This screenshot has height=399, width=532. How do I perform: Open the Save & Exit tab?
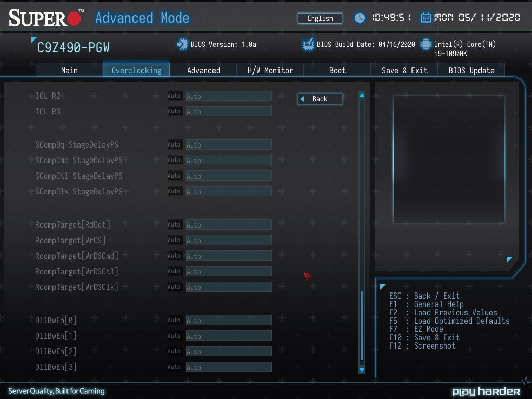(x=404, y=70)
